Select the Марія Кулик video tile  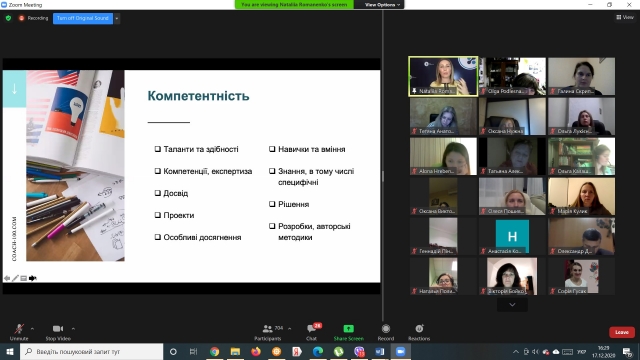pos(581,196)
